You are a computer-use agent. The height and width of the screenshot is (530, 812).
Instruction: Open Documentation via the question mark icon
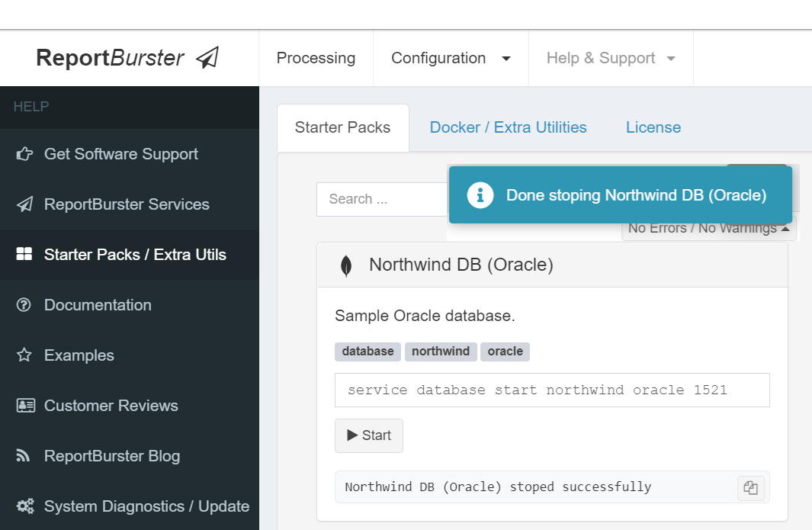coord(24,304)
